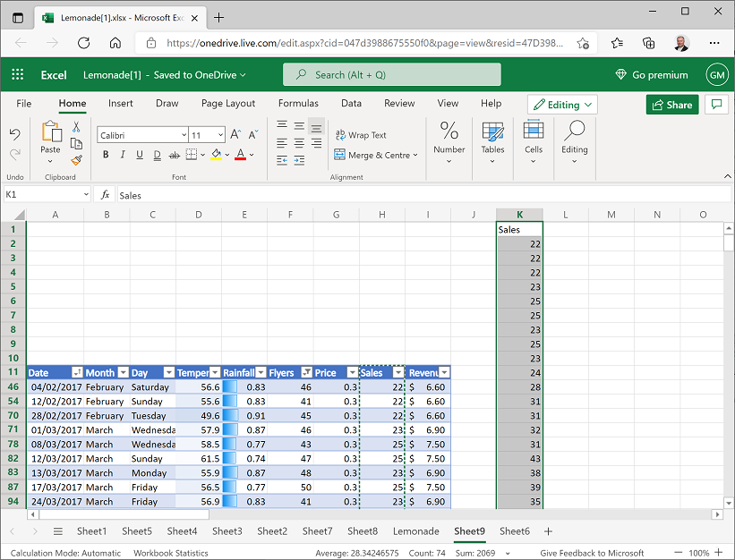Click the Undo icon
The image size is (735, 560).
coord(16,132)
